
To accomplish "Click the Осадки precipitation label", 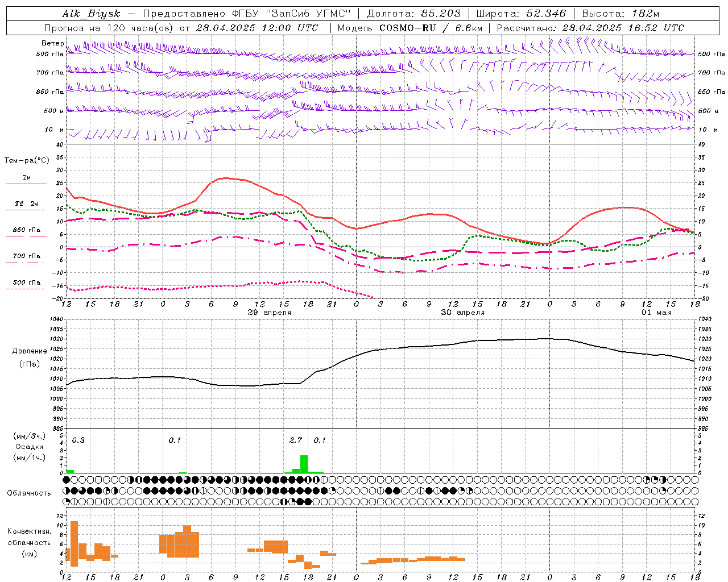I will tap(30, 447).
